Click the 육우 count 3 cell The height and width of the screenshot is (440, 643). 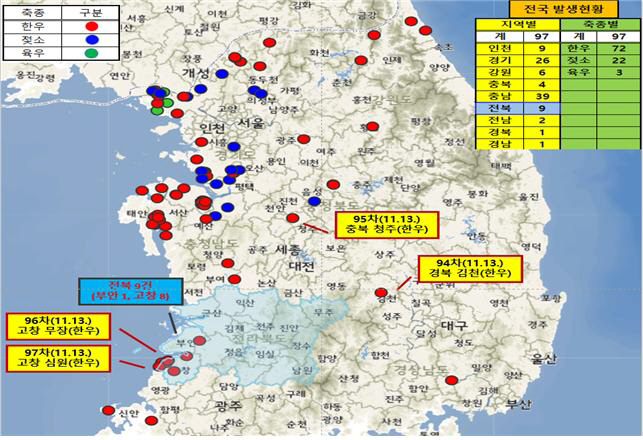(618, 72)
